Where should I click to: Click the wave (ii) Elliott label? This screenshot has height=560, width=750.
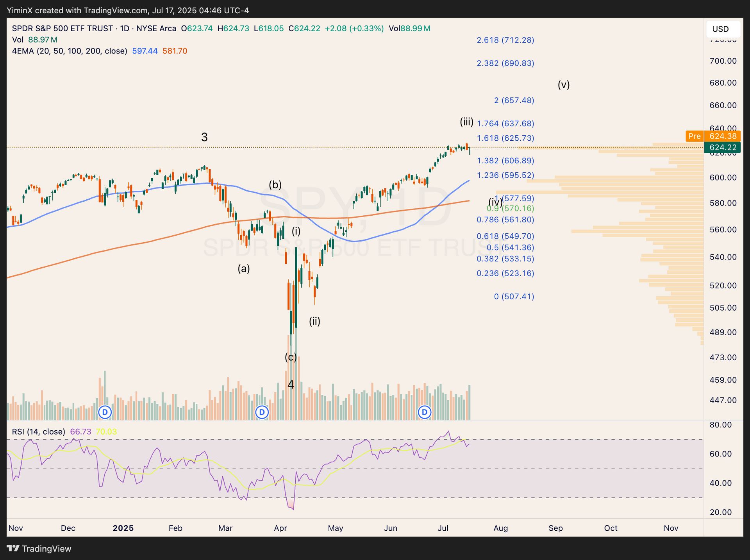click(x=314, y=321)
